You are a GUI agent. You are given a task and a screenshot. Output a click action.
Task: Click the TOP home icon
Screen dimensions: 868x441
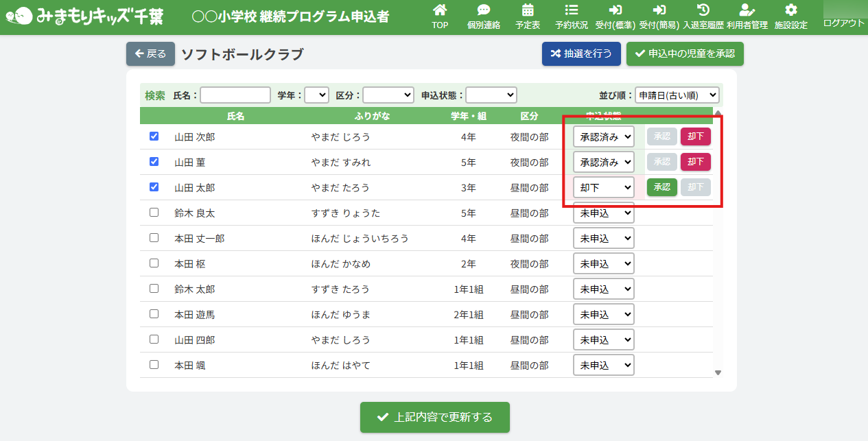tap(440, 10)
